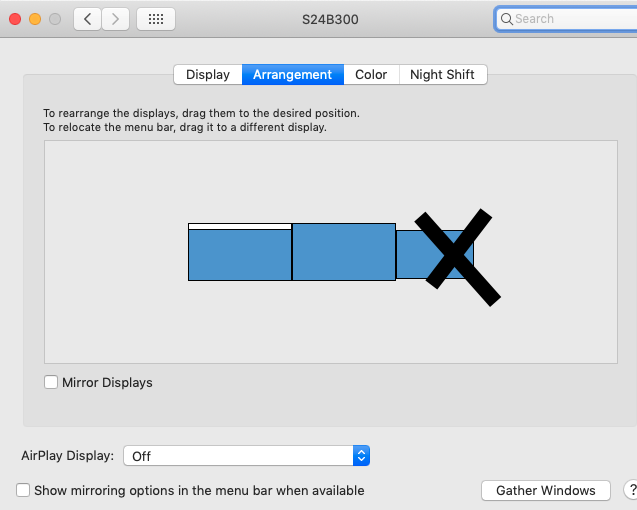637x510 pixels.
Task: Click the blue AirPlay dropdown arrows
Action: click(361, 456)
